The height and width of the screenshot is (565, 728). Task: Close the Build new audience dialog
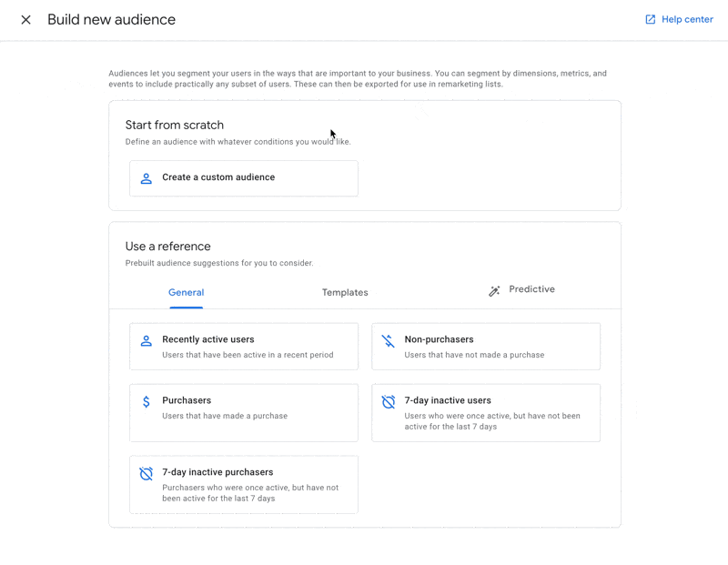pyautogui.click(x=26, y=19)
